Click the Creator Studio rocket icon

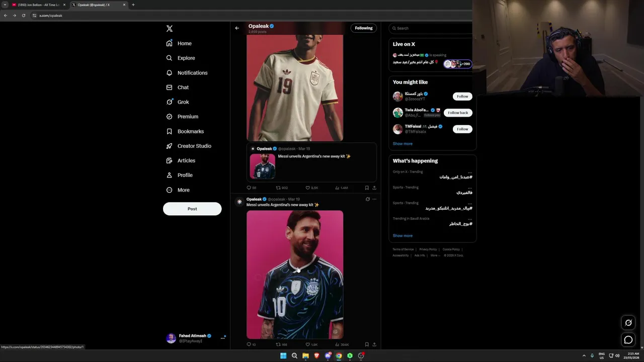point(170,146)
